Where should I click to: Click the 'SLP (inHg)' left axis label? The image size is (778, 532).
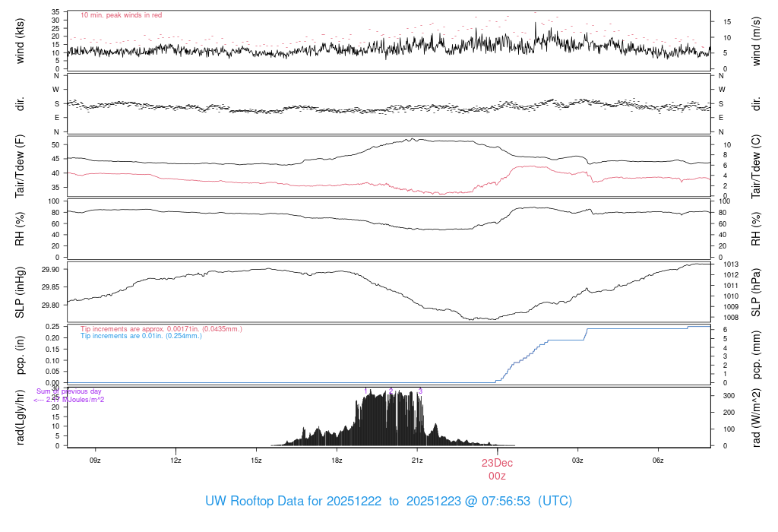[21, 293]
